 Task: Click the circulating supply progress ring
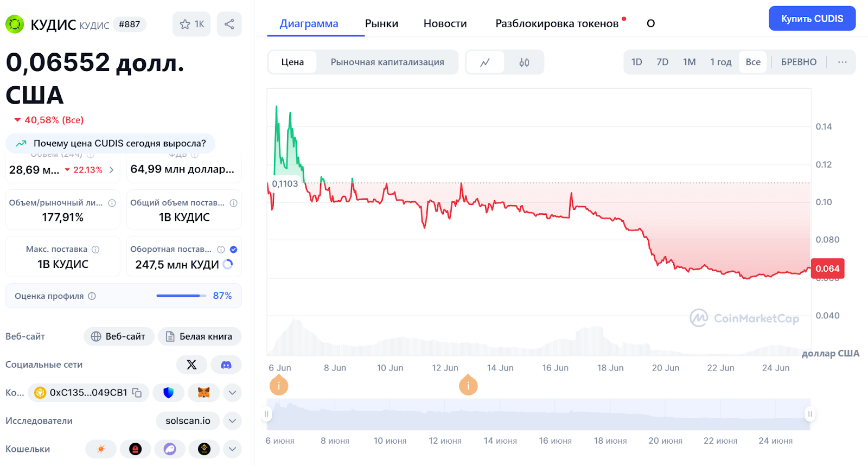coord(228,264)
